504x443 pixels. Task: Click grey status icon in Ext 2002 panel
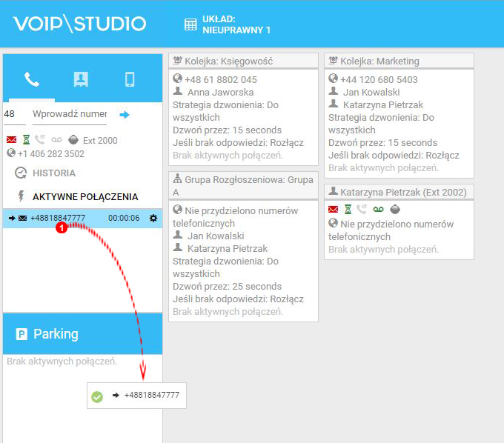point(395,210)
